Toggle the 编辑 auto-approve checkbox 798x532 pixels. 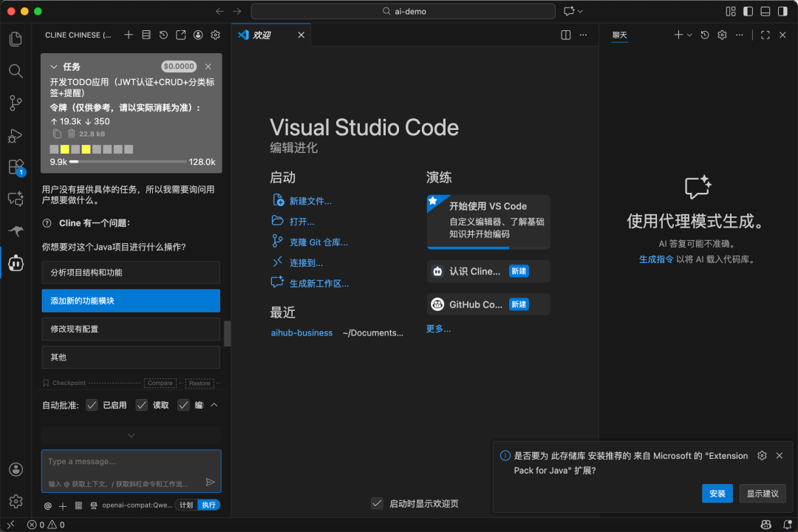tap(183, 405)
